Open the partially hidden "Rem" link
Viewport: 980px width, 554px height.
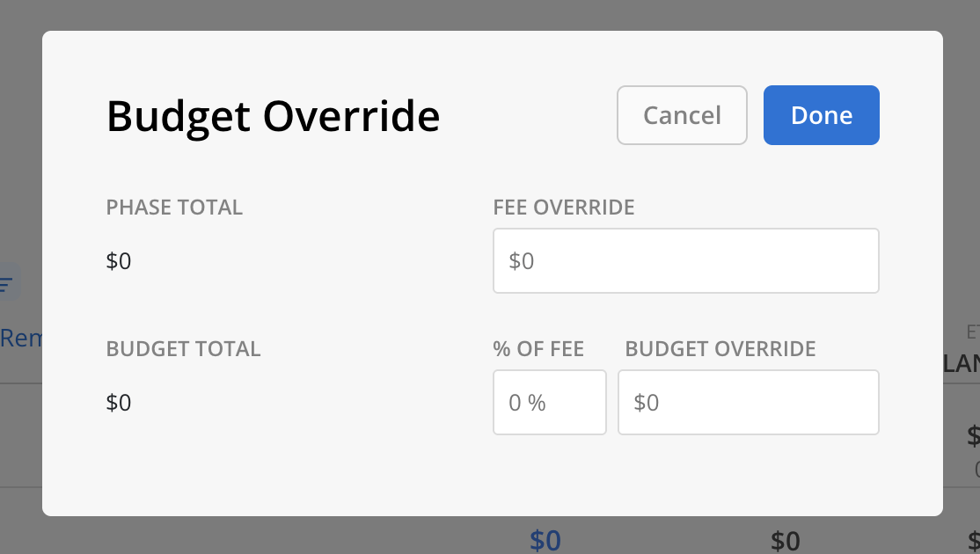pyautogui.click(x=20, y=338)
